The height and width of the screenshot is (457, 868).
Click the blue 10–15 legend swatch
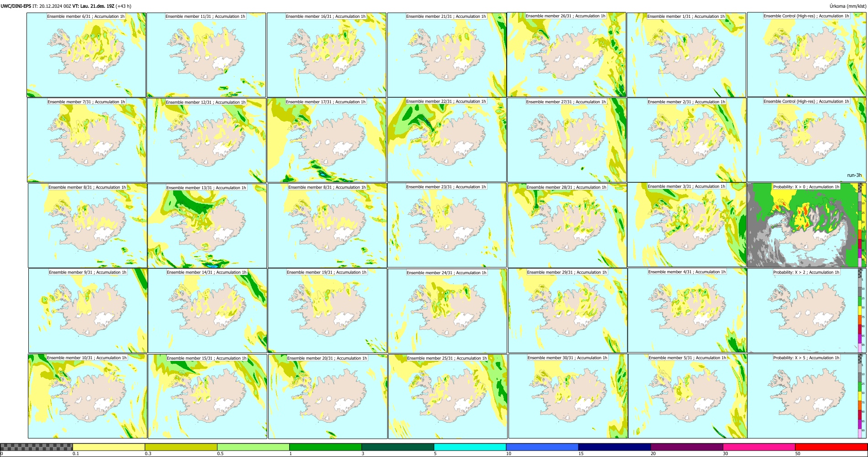pos(542,447)
